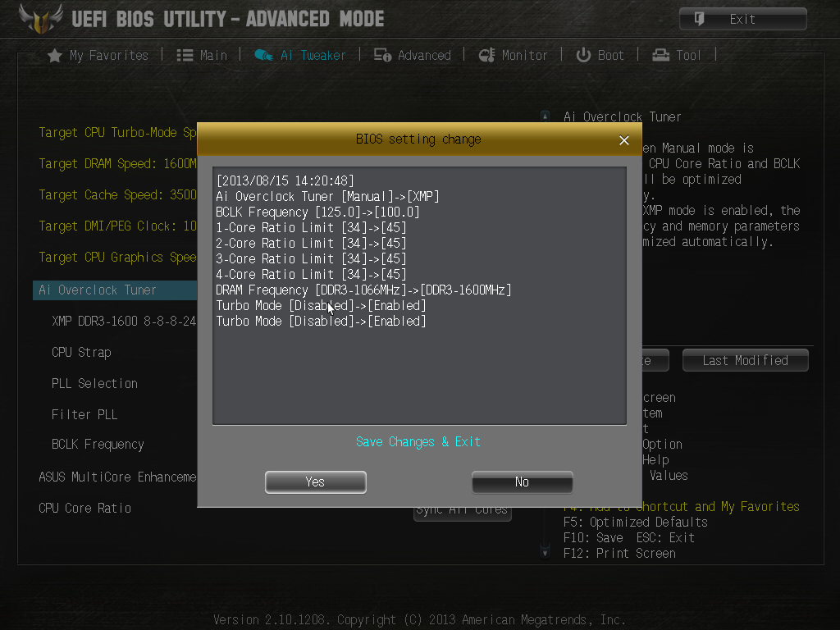Select the XMP DDR3-1600 8-8-8-24 item
The width and height of the screenshot is (840, 630).
point(124,321)
